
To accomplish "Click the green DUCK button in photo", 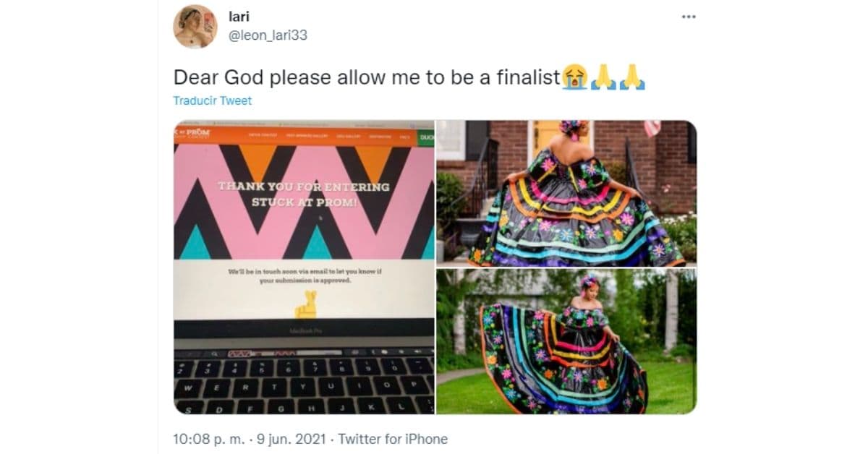I will click(x=425, y=137).
